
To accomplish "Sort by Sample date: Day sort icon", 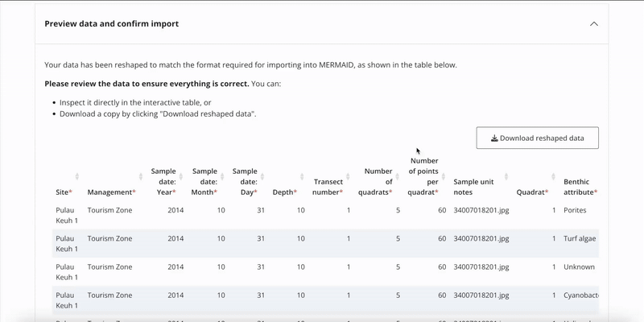I will click(262, 176).
